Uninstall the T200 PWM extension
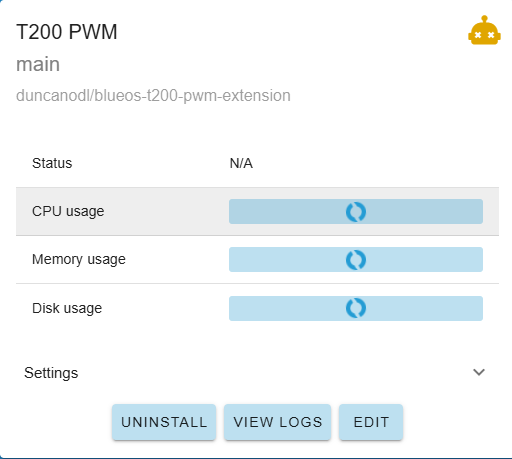The width and height of the screenshot is (512, 459). click(x=164, y=422)
